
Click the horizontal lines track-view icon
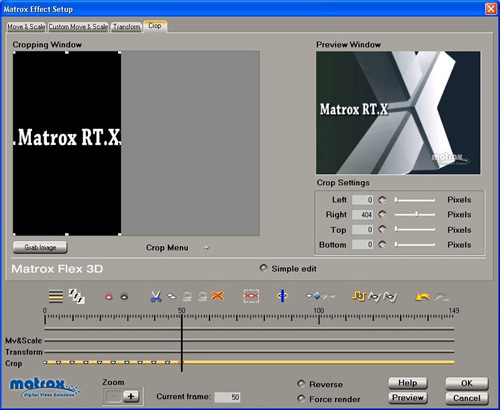pyautogui.click(x=56, y=296)
